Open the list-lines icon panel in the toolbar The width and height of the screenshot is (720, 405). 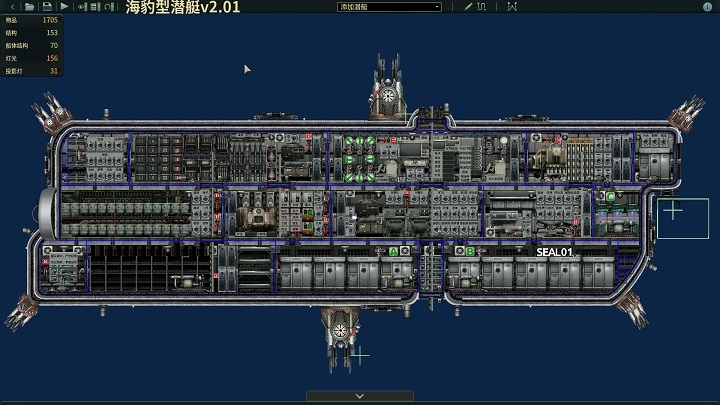tap(96, 6)
